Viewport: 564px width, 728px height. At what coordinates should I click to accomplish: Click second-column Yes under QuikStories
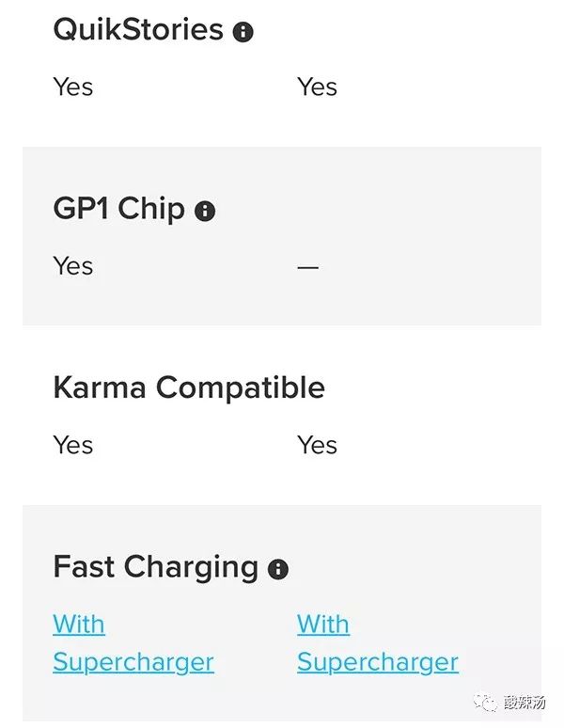[x=317, y=87]
